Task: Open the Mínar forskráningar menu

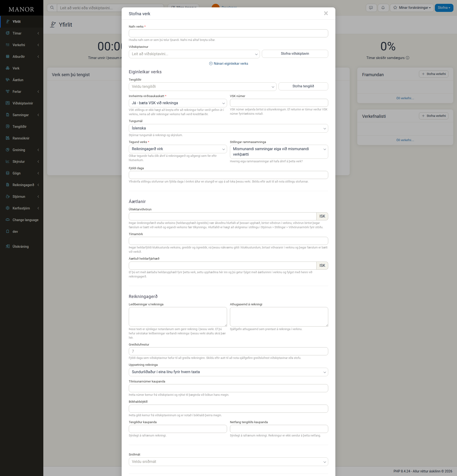Action: click(412, 8)
